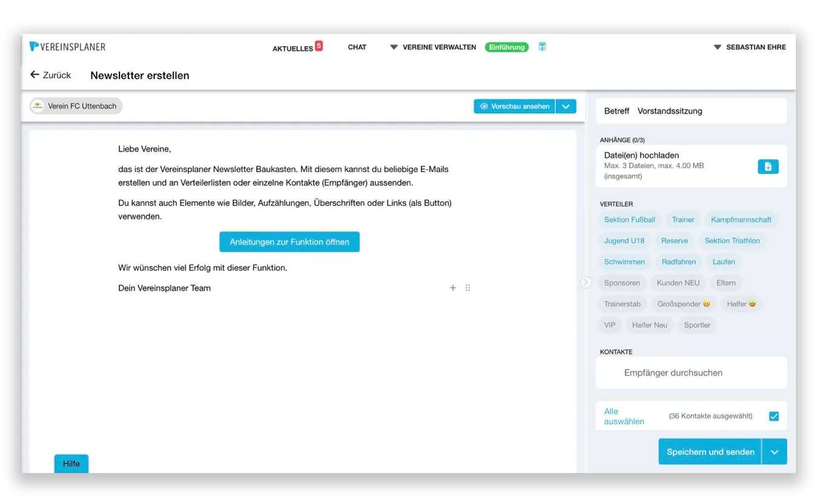
Task: Toggle the Alle auswählen checkbox
Action: tap(773, 416)
